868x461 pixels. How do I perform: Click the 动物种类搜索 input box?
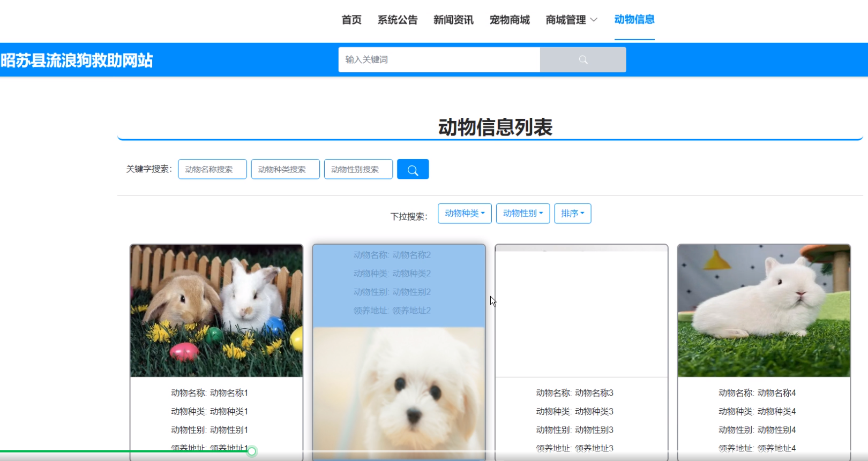click(285, 169)
